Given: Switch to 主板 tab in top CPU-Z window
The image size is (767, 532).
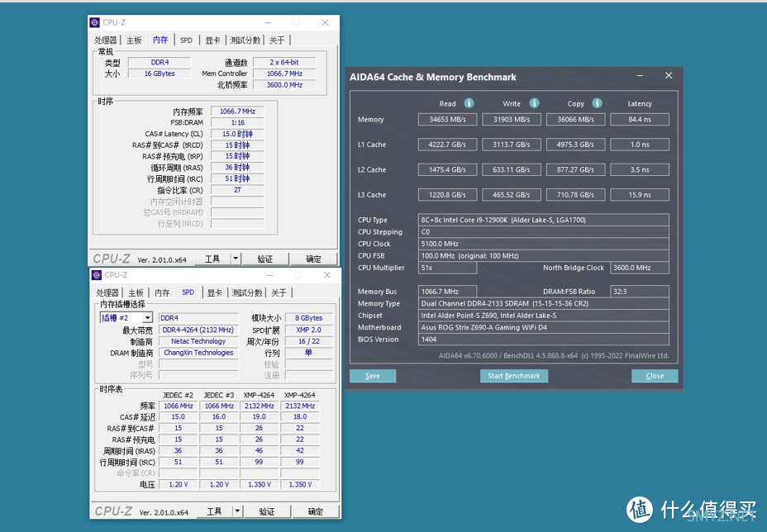Looking at the screenshot, I should click(134, 40).
